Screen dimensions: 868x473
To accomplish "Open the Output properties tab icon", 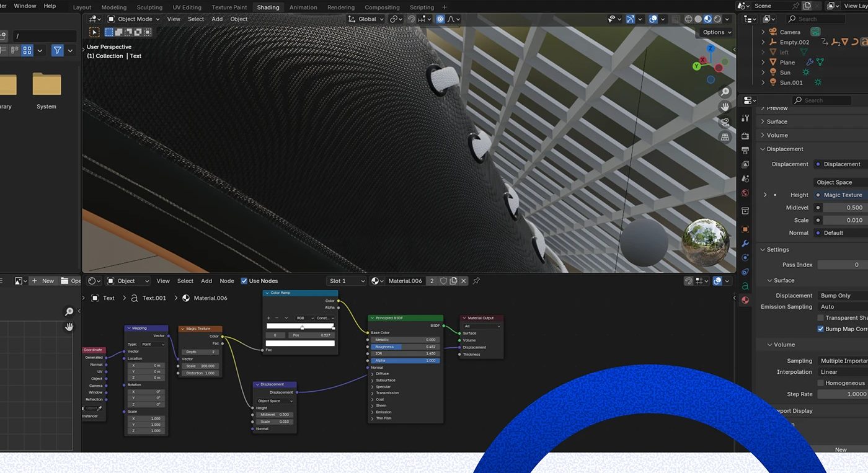I will [x=745, y=151].
